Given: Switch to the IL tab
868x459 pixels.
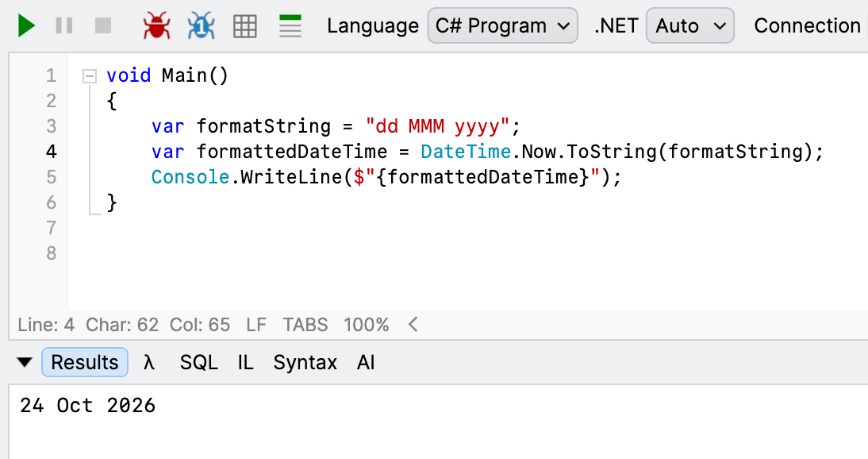Looking at the screenshot, I should (245, 363).
